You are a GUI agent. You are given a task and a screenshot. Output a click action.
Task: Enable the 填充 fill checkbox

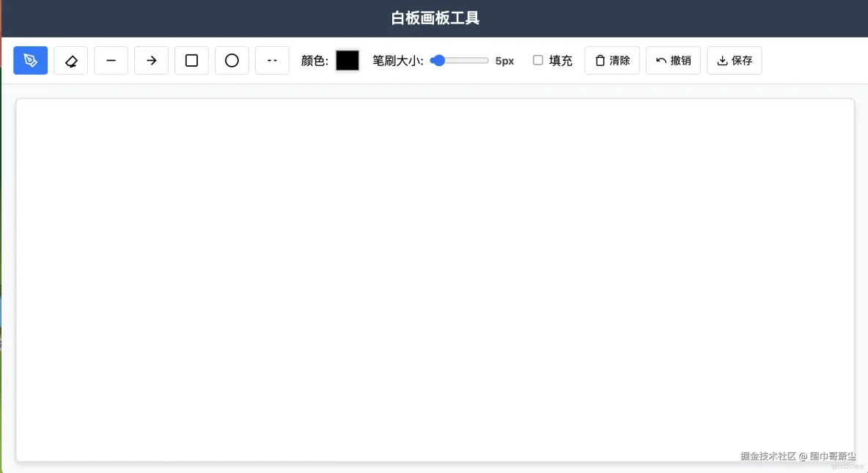tap(537, 60)
